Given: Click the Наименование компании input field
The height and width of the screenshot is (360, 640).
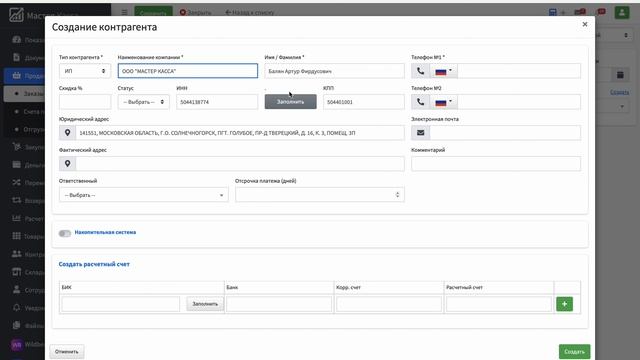Looking at the screenshot, I should coord(188,71).
